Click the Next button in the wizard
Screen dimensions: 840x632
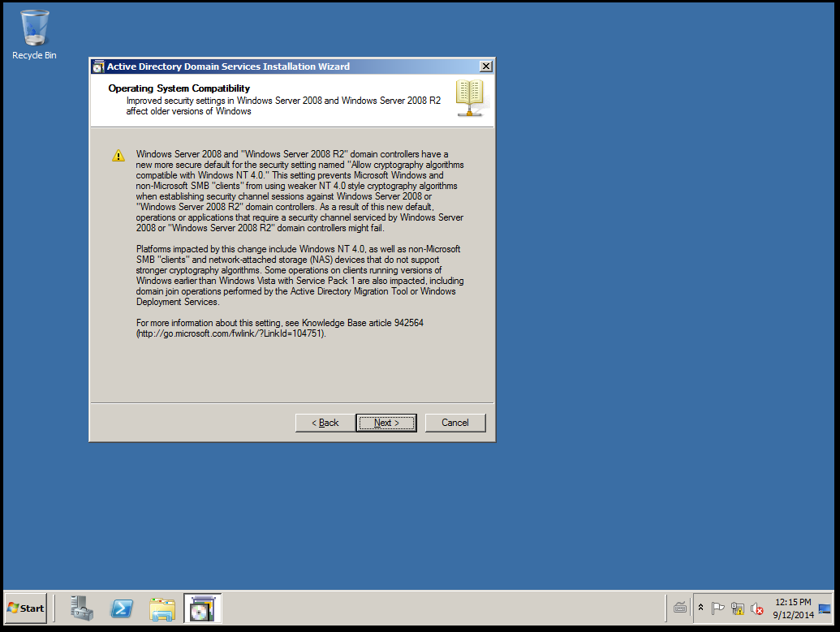pos(386,423)
